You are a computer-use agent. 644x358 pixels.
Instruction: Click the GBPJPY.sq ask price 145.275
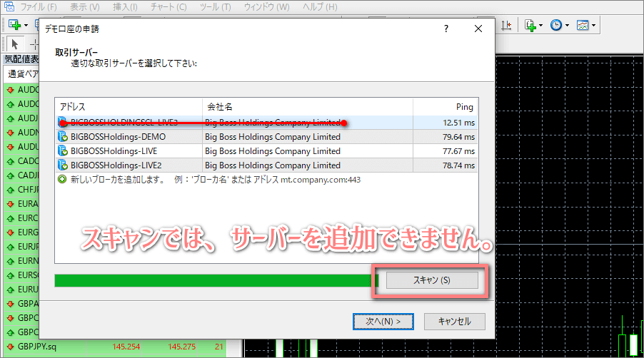(181, 347)
